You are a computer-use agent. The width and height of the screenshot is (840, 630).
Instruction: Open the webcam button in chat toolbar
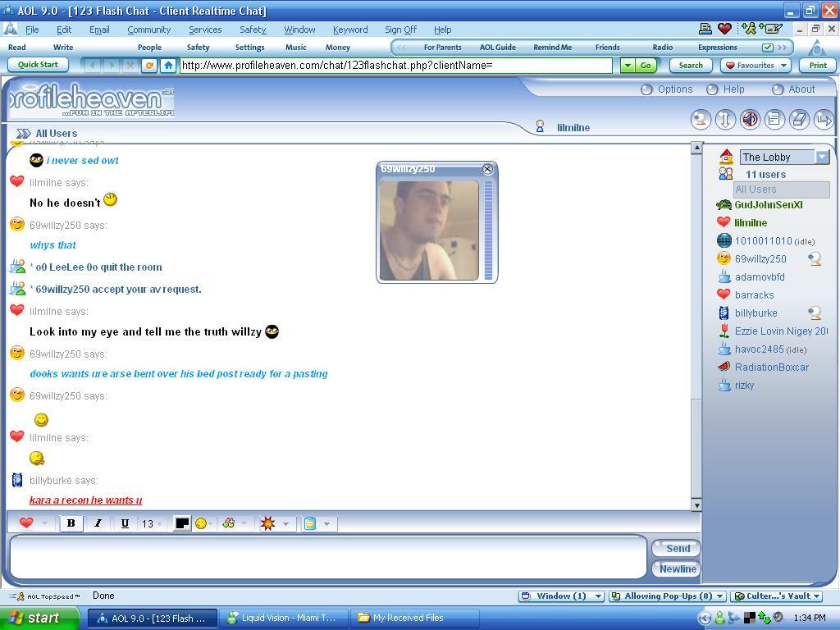click(701, 120)
